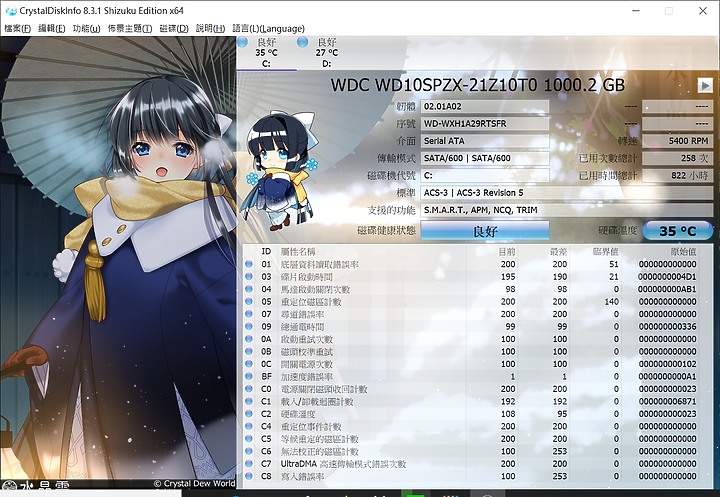The height and width of the screenshot is (497, 720).
Task: Click the power on hours 822 field
Action: tap(677, 175)
